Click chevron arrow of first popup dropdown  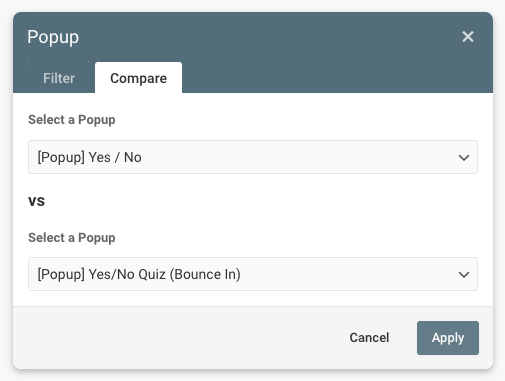point(464,157)
